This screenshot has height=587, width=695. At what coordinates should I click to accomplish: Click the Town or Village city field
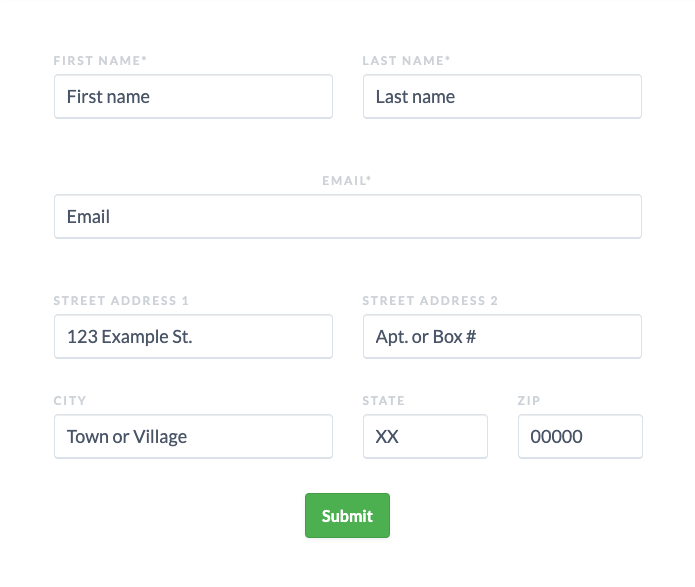193,436
